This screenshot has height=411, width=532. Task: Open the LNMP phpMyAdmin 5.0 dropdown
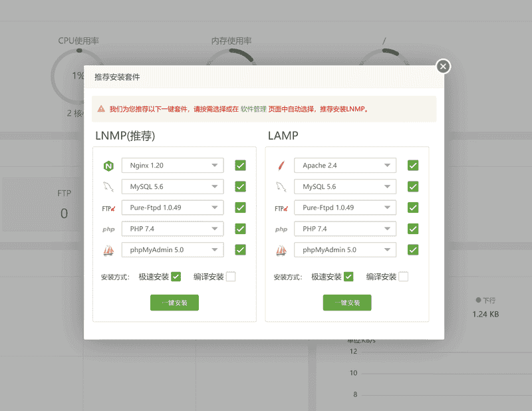pyautogui.click(x=173, y=250)
